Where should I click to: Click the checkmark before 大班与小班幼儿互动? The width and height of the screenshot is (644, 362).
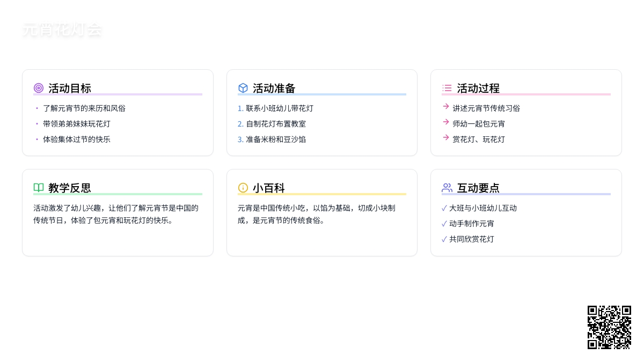[444, 208]
